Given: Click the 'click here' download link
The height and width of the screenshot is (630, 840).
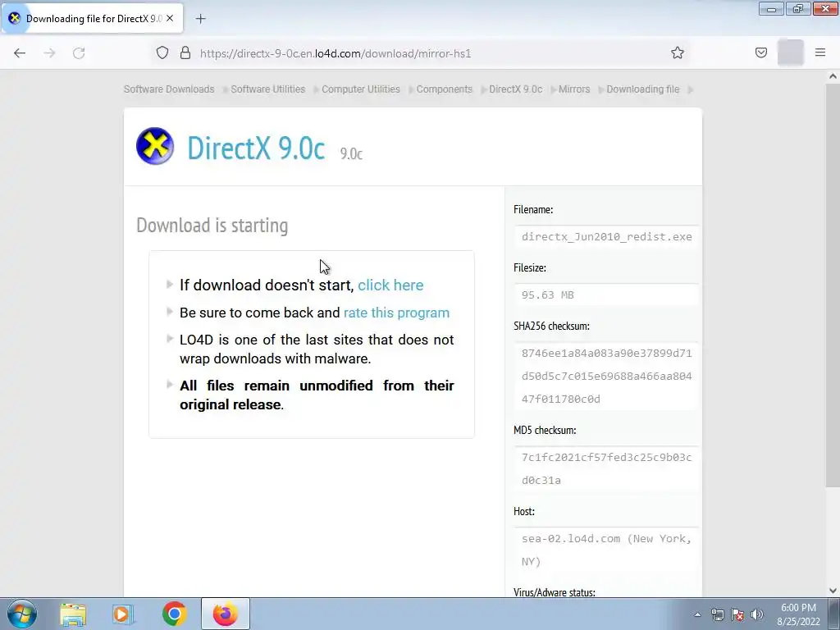Looking at the screenshot, I should coord(390,285).
